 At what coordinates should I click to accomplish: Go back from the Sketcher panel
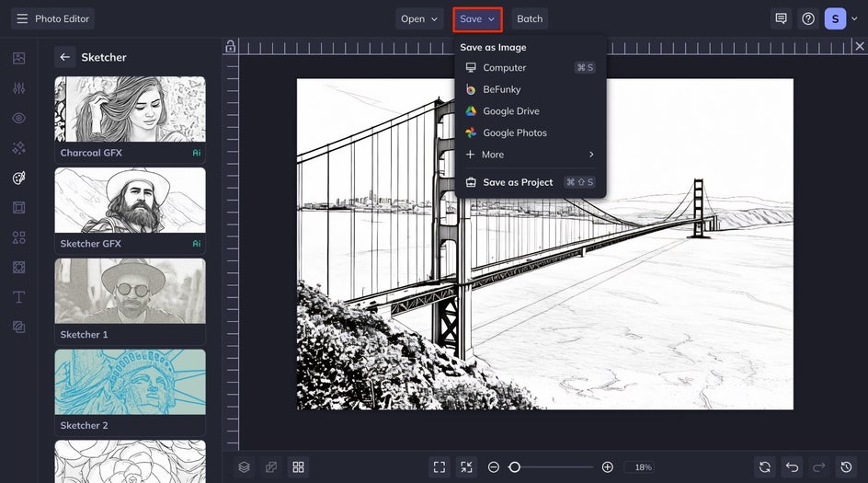[64, 57]
